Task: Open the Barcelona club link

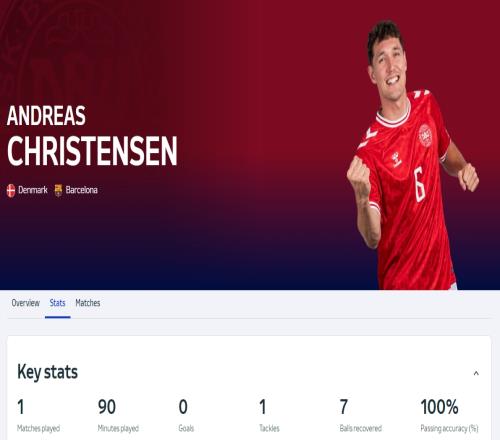Action: tap(81, 190)
